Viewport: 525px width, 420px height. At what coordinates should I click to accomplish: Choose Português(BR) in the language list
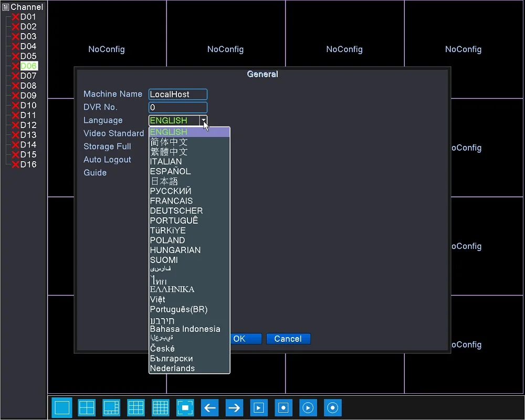coord(189,309)
